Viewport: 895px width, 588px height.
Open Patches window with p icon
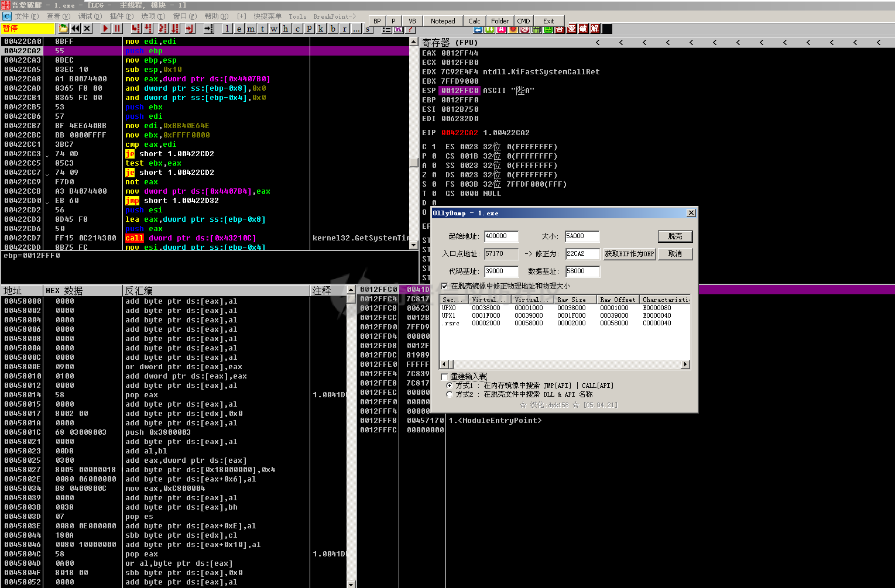[x=309, y=28]
